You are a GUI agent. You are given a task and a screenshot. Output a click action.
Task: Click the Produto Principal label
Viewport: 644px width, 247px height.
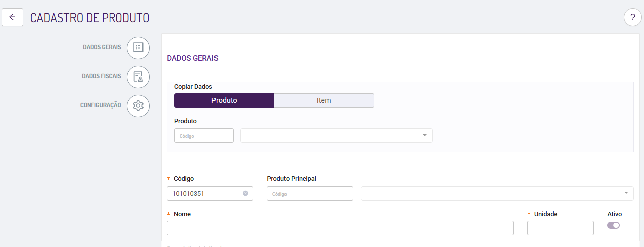292,178
